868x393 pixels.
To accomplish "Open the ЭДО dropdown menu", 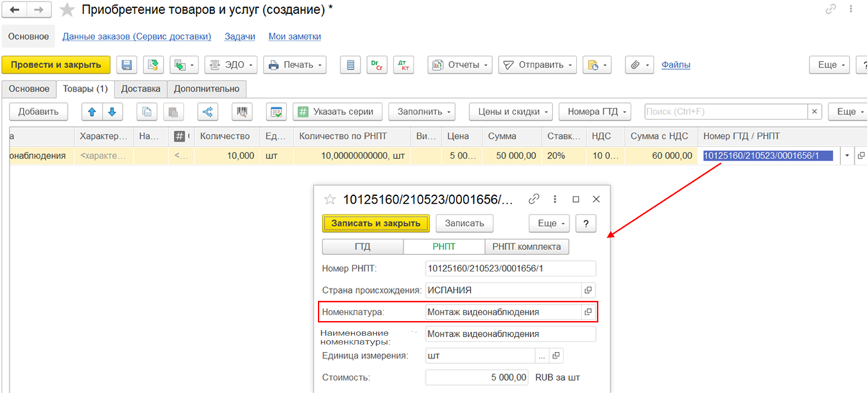I will [x=231, y=65].
